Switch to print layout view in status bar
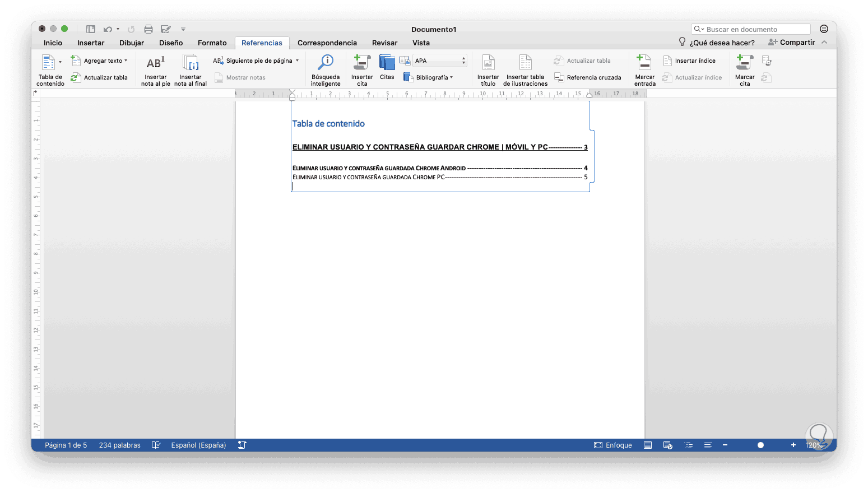This screenshot has width=868, height=493. coord(648,445)
